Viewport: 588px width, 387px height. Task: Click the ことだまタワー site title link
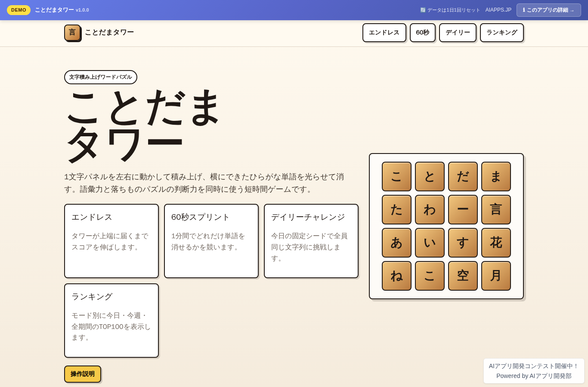109,33
